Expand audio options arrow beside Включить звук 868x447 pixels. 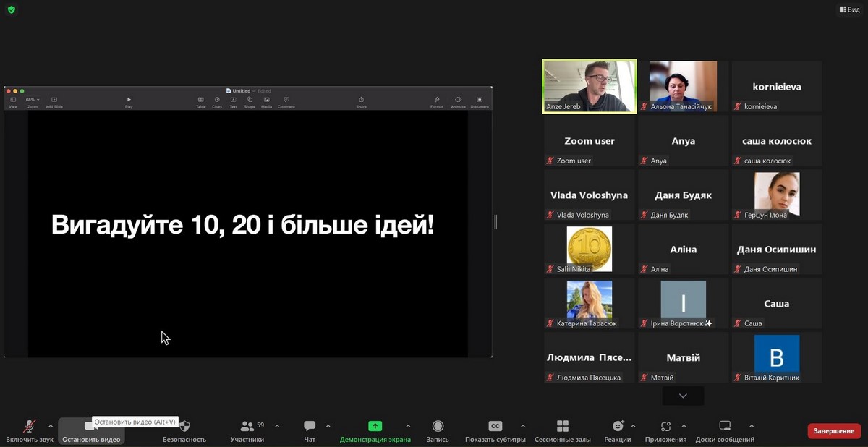tap(50, 426)
